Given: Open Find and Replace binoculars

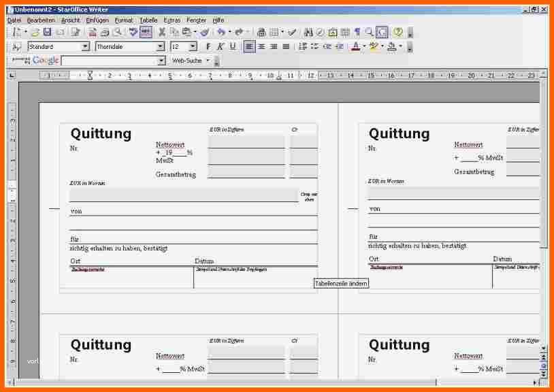Looking at the screenshot, I should click(x=308, y=32).
